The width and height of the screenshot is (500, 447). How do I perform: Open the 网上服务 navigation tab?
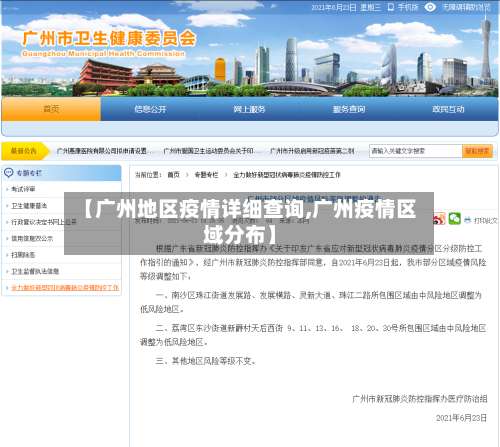point(249,109)
